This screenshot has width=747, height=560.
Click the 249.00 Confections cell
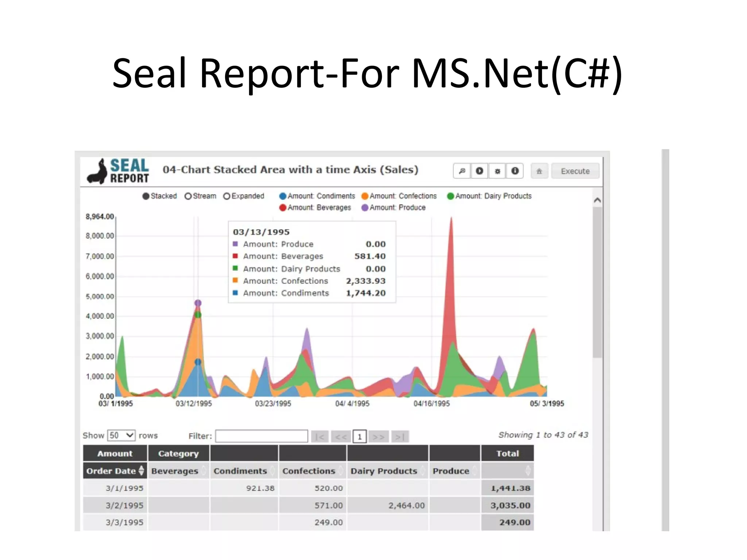click(313, 522)
